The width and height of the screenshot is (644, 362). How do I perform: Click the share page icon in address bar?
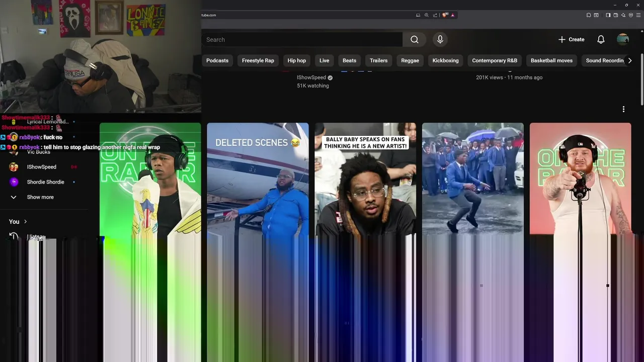pos(435,15)
